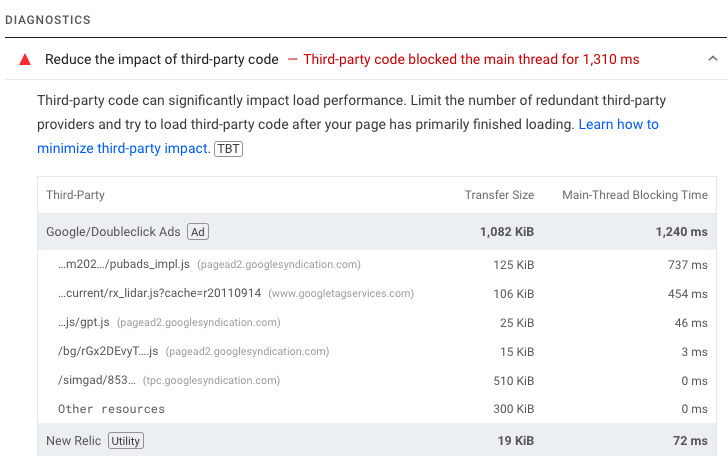The image size is (728, 456).
Task: Open the rx_lidar.js resource link
Action: (x=160, y=294)
